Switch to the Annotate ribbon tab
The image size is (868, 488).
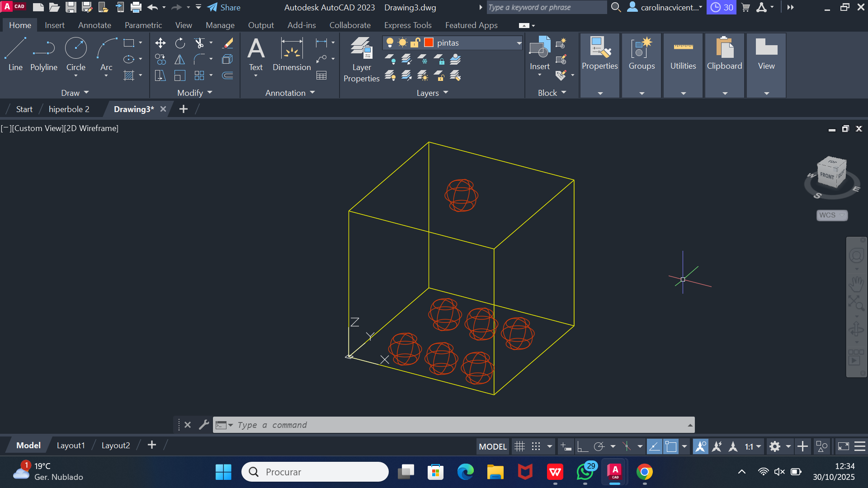coord(94,25)
